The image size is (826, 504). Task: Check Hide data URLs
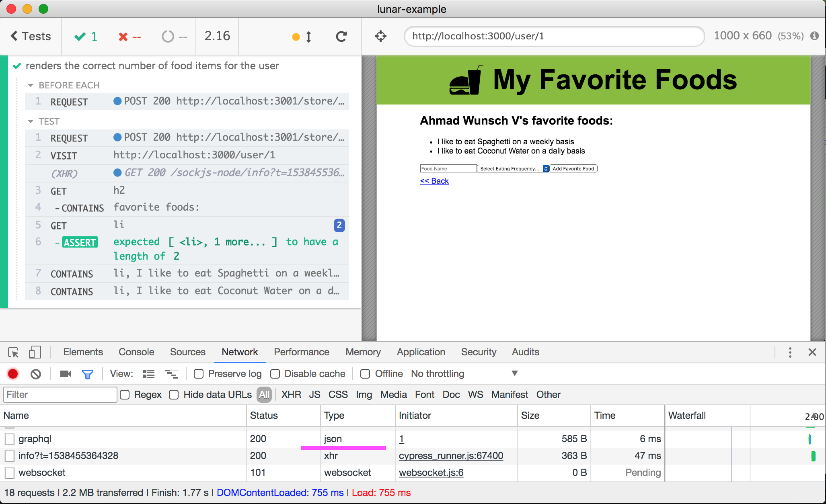(174, 395)
